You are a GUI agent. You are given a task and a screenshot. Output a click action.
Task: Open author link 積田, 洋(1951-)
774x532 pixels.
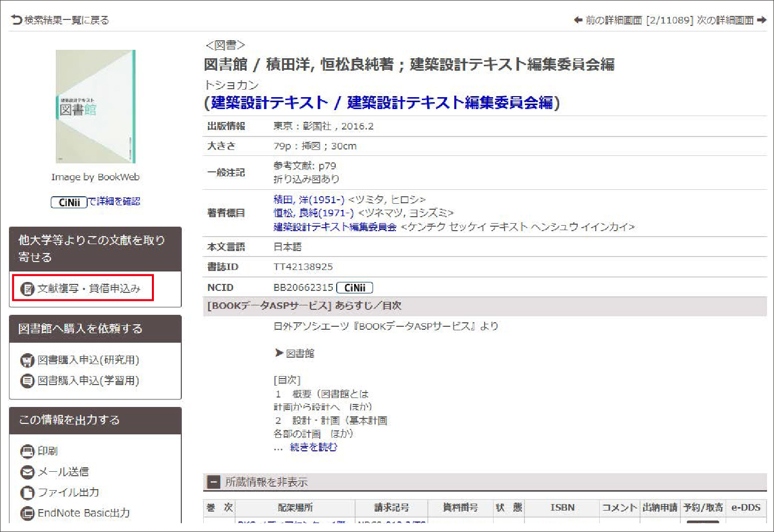[x=308, y=200]
